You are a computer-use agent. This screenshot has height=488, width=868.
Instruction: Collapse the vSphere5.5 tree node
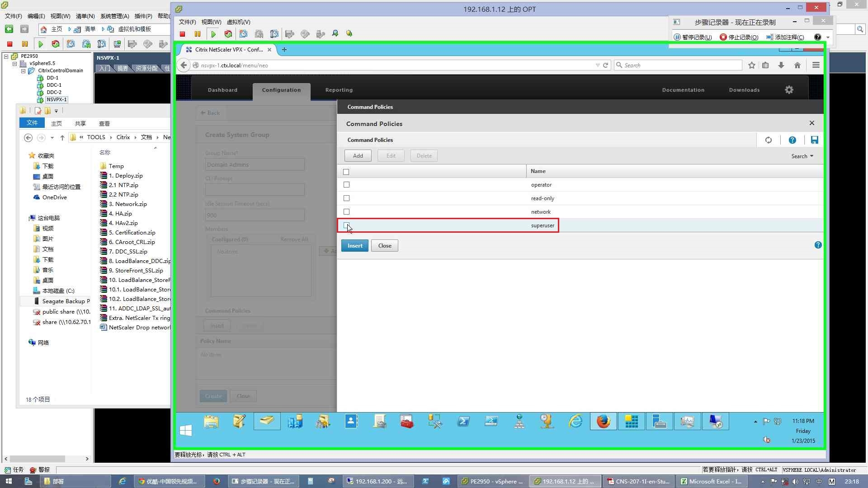[15, 64]
